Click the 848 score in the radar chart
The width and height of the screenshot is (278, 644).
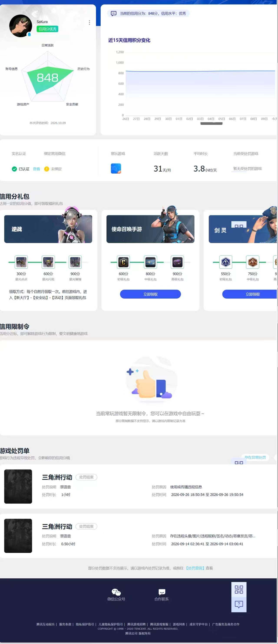coord(48,77)
